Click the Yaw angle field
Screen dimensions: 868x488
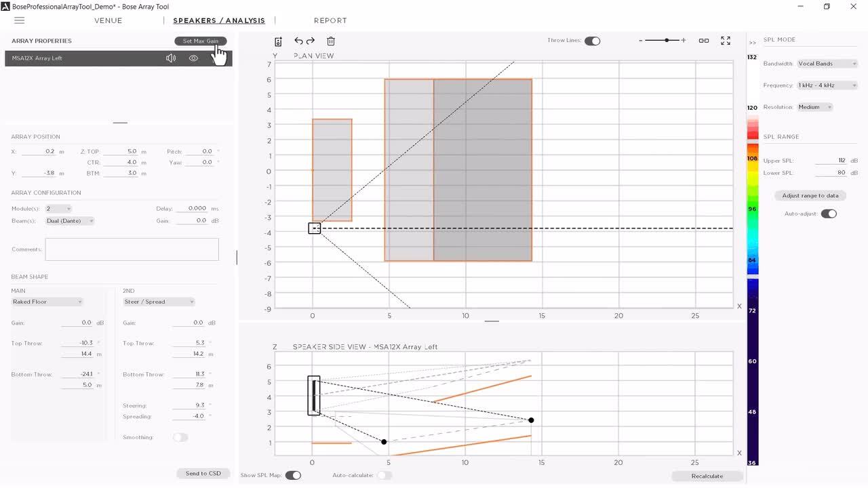(x=199, y=163)
